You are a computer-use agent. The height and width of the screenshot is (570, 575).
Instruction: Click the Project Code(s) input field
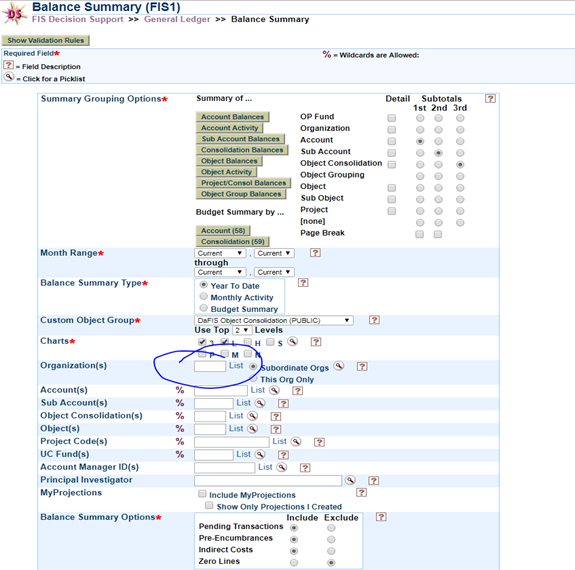(x=232, y=442)
